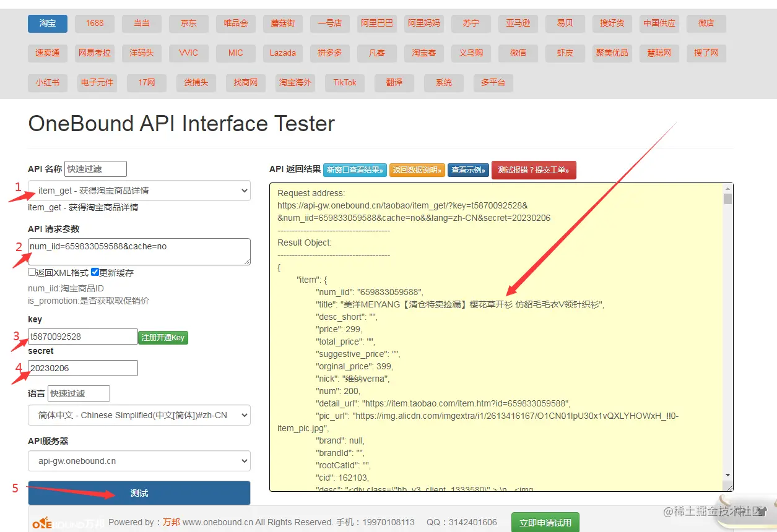Open the 京东 platform tab
Image resolution: width=777 pixels, height=532 pixels.
coord(189,24)
